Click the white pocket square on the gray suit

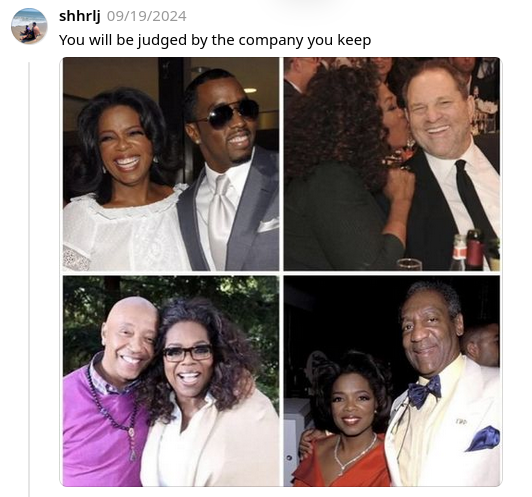(x=268, y=225)
